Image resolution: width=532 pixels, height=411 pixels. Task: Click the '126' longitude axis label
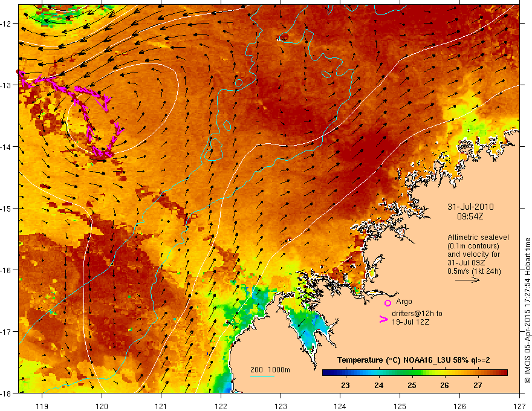[x=459, y=406]
